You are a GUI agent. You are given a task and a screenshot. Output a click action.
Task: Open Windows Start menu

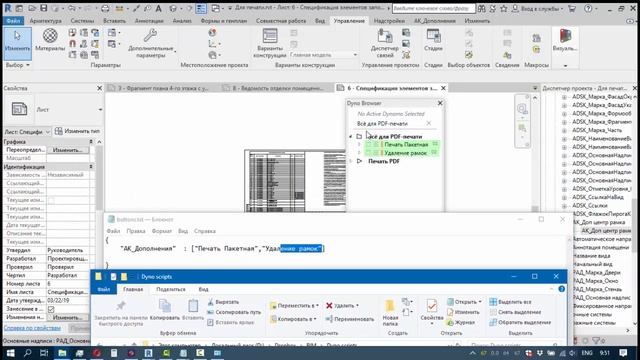point(10,353)
